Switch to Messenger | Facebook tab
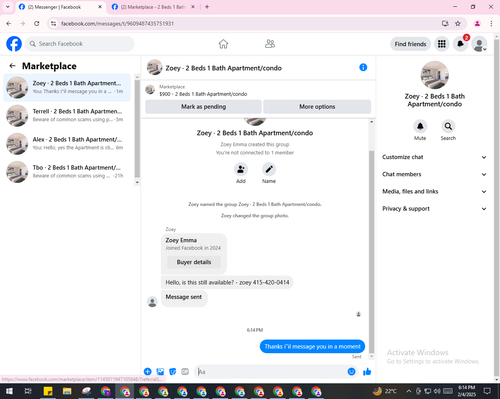This screenshot has width=500, height=399. click(x=61, y=7)
